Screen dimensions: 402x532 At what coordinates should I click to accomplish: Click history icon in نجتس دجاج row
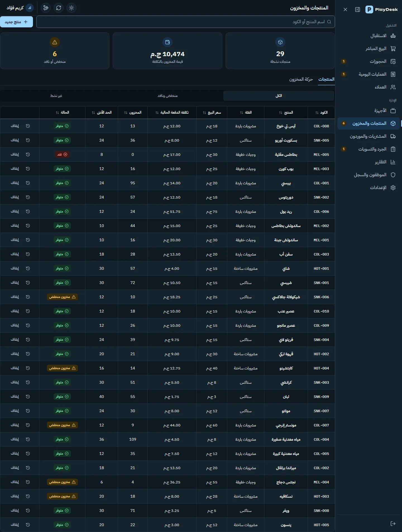click(28, 482)
